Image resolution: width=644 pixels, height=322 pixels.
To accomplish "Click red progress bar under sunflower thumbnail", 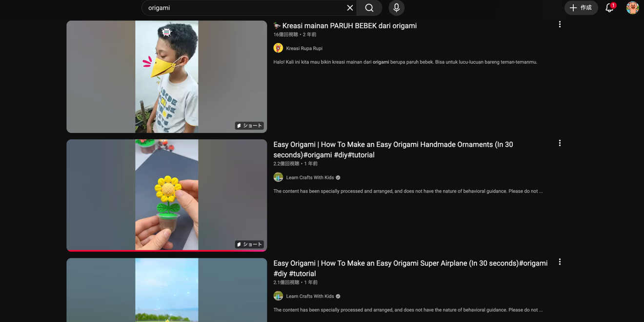I will 167,251.
